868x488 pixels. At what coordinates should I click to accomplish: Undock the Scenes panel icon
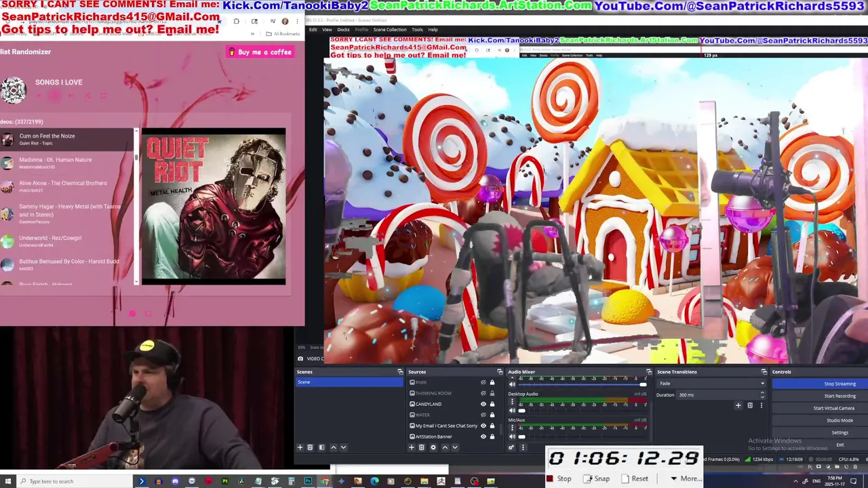[x=400, y=371]
